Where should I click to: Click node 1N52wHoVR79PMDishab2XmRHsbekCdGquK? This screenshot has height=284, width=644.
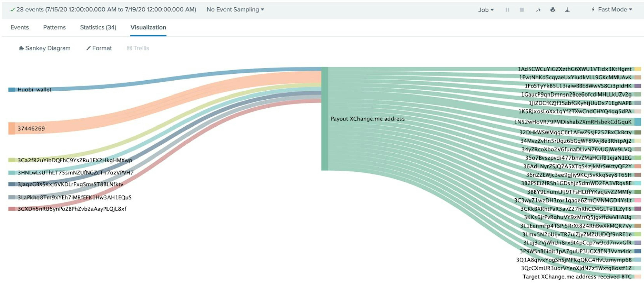638,122
